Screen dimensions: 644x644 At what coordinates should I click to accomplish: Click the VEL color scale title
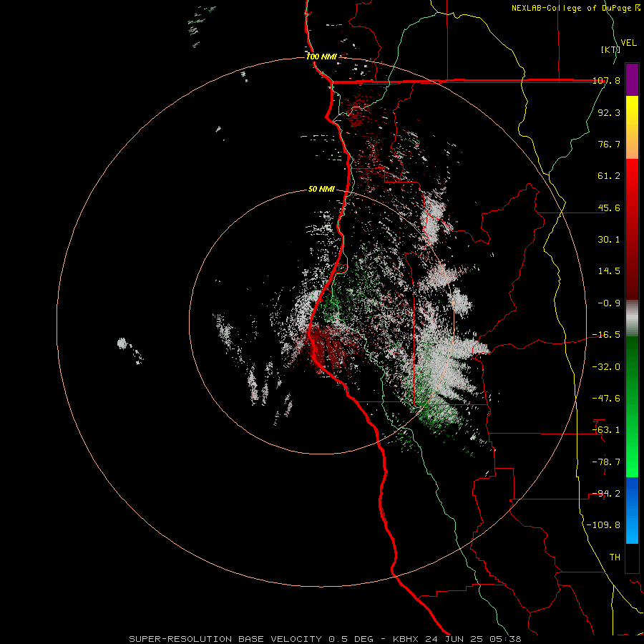[x=628, y=42]
